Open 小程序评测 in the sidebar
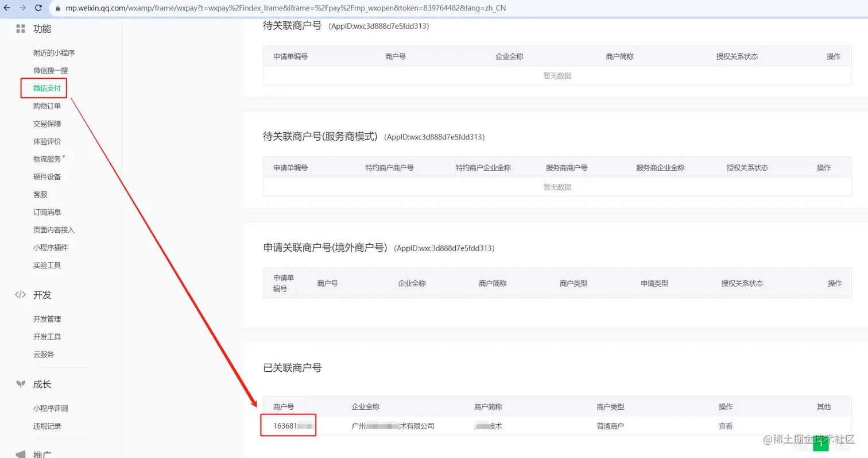This screenshot has height=458, width=868. [x=51, y=409]
